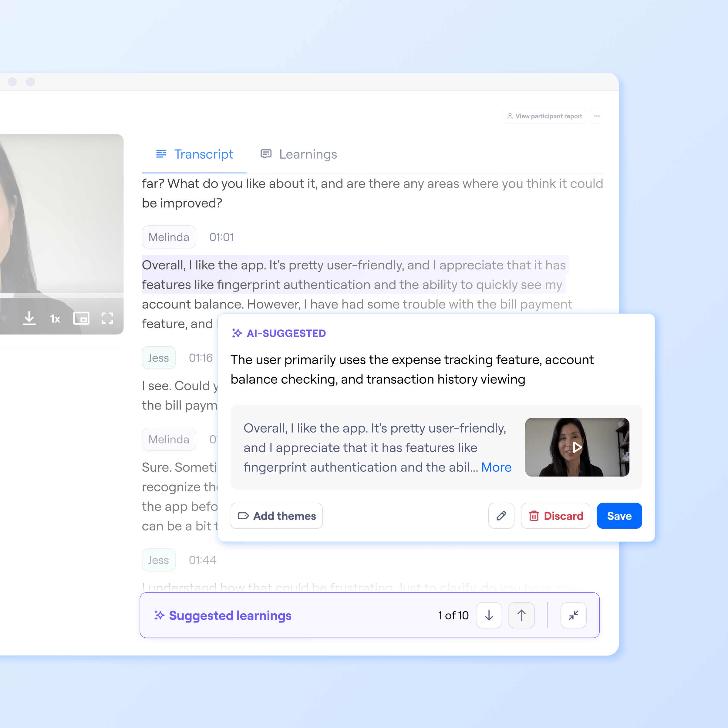Go to the next suggested learning
The image size is (728, 728).
pos(489,615)
